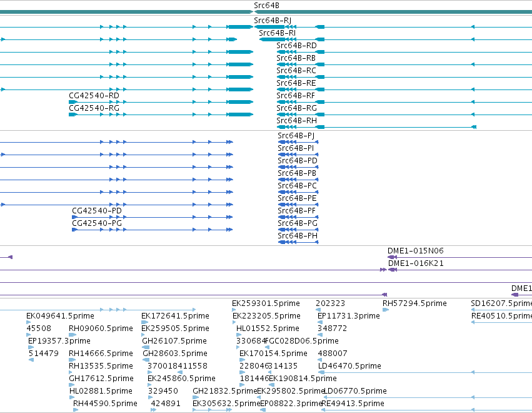Click the Src64B-RD transcript label
532x413 pixels.
(296, 46)
